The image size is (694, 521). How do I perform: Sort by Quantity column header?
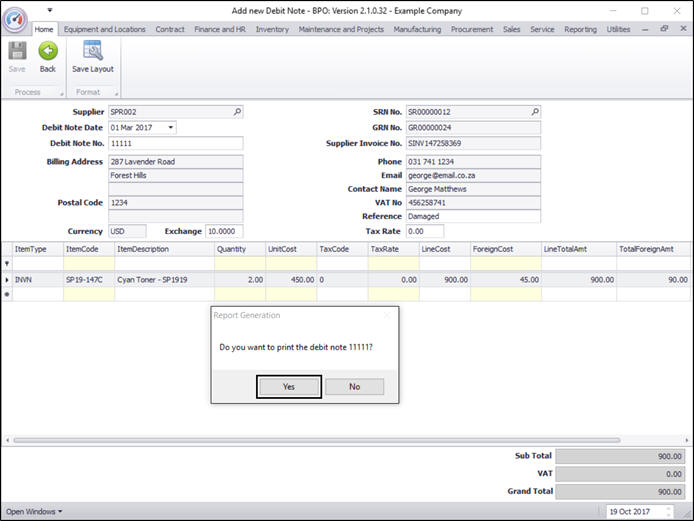(240, 249)
